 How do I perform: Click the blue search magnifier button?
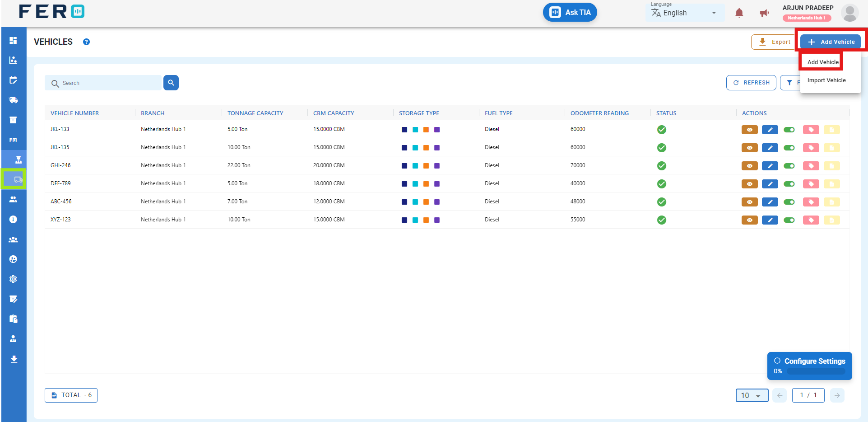171,83
